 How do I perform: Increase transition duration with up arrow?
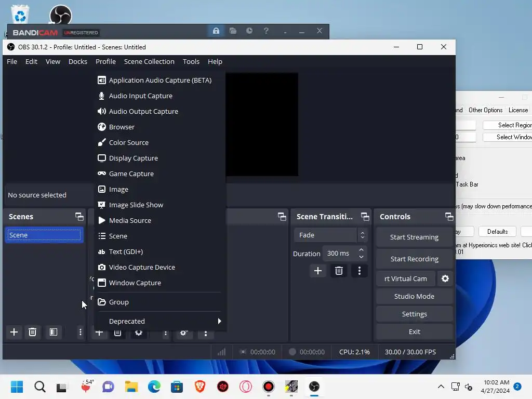362,250
